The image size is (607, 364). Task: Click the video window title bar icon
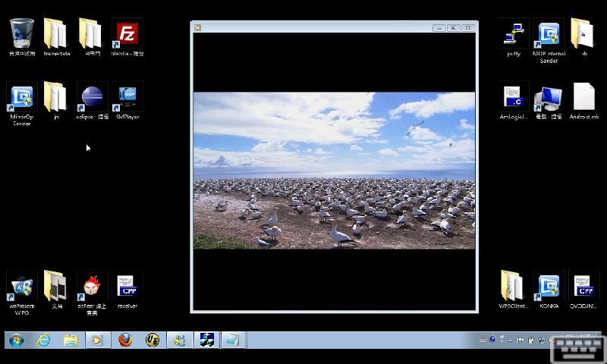[x=198, y=27]
